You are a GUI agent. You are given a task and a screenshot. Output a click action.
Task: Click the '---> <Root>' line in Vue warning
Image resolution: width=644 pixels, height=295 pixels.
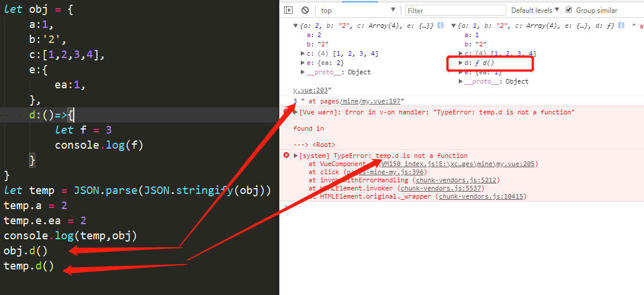click(314, 145)
